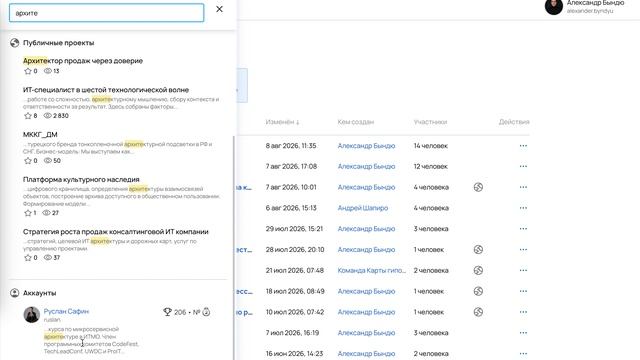Click views eye icon showing 50
Screen dimensions: 640x360
(48, 161)
